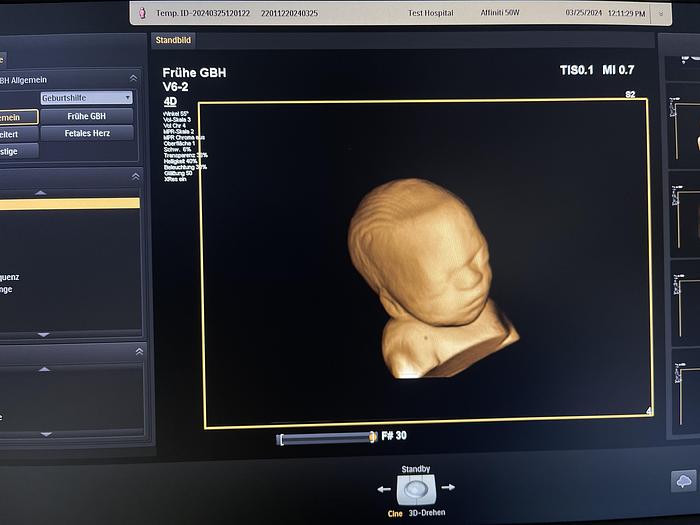Open the fourth thumbnail in right strip
Screen dimensions: 700x525
[x=686, y=304]
